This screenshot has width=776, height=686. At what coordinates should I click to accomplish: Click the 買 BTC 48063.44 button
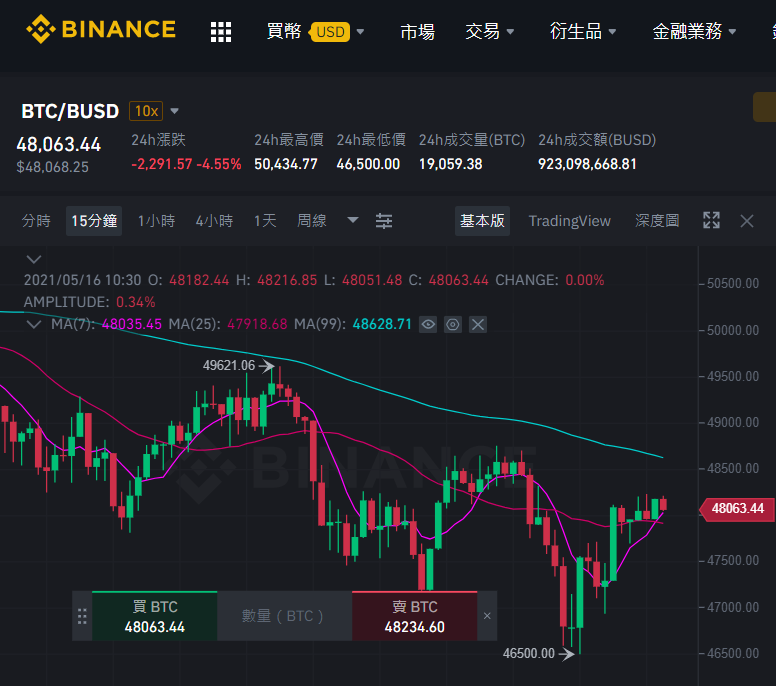coord(154,616)
